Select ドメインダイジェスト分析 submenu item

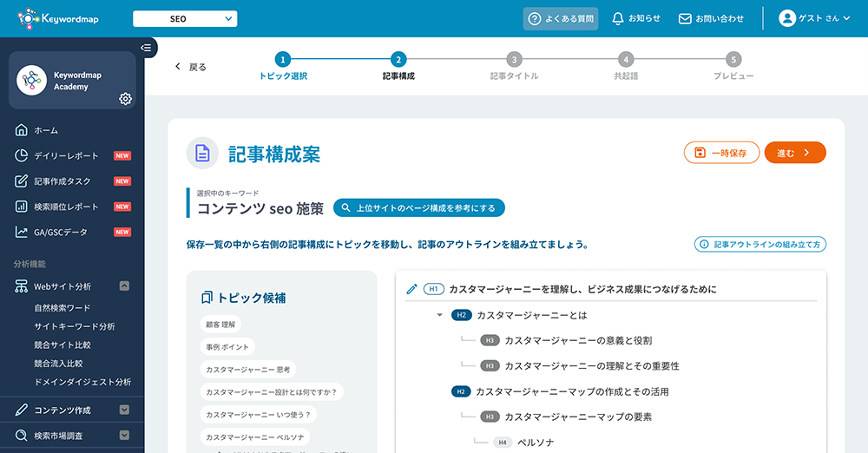[82, 382]
